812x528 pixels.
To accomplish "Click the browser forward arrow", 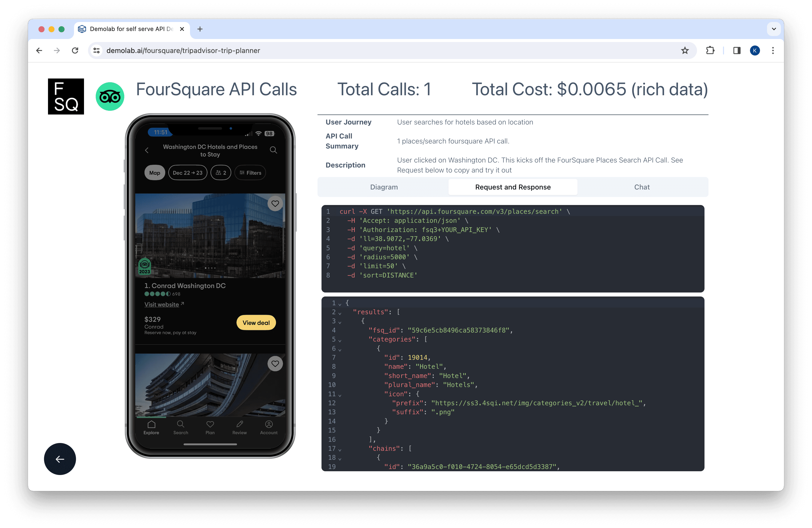I will click(57, 50).
